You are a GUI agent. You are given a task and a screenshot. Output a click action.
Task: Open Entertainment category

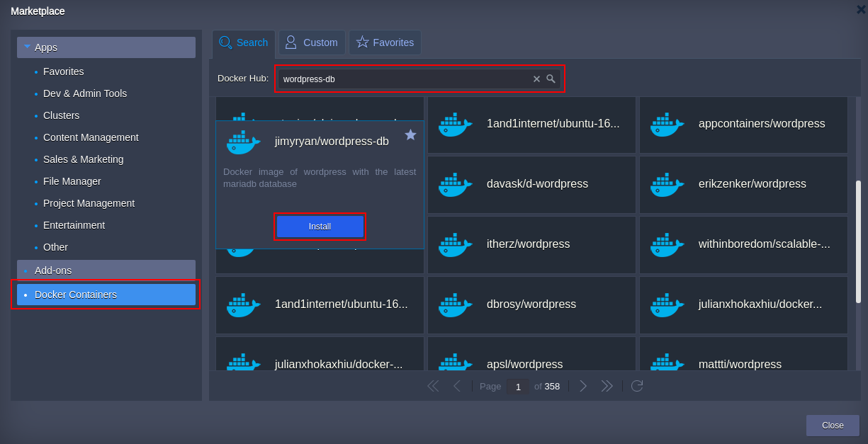pos(74,225)
